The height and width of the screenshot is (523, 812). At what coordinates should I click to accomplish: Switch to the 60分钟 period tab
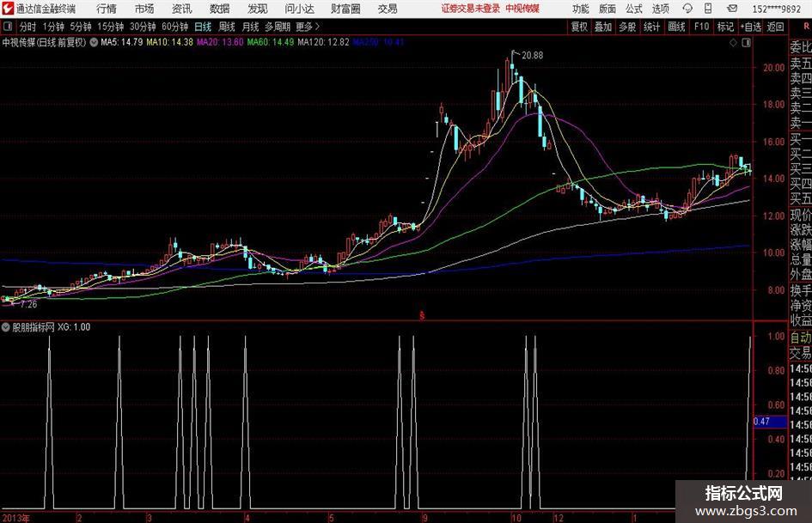175,27
